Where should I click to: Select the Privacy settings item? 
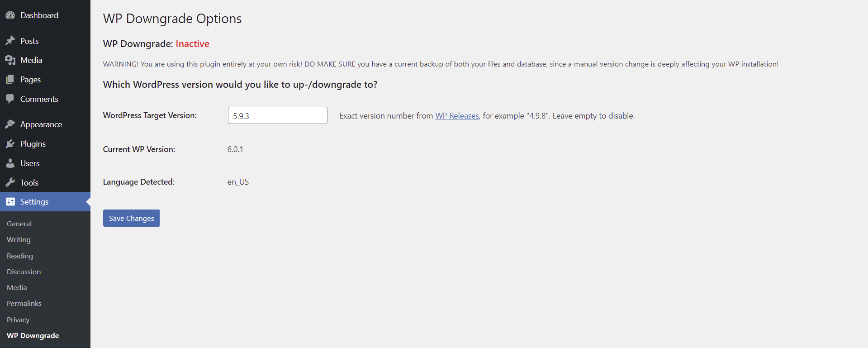point(18,319)
